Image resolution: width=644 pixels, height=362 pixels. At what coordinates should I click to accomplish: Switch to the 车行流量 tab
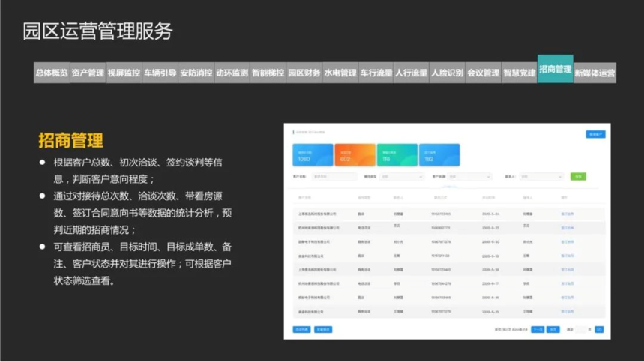(376, 73)
